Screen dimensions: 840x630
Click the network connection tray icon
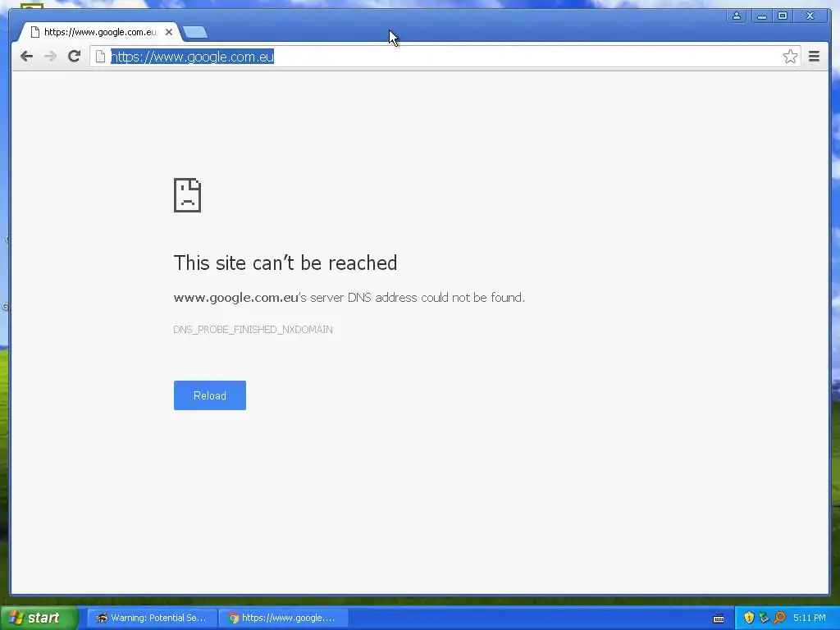click(764, 618)
